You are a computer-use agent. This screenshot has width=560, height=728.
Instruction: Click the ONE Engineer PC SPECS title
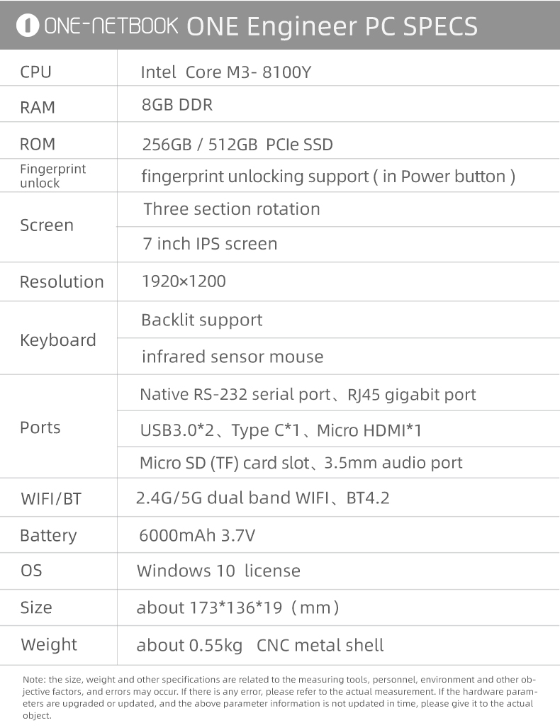tap(332, 26)
